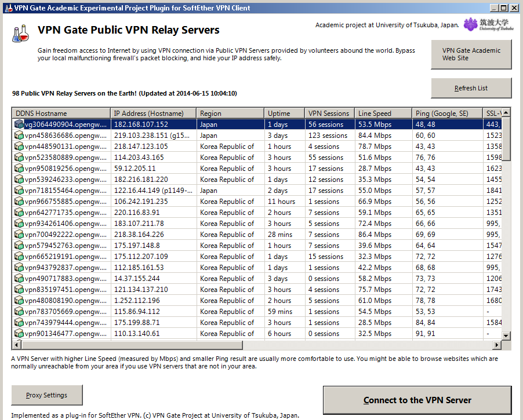The image size is (523, 420).
Task: Click the vertical scrollbar thumb
Action: (x=506, y=139)
